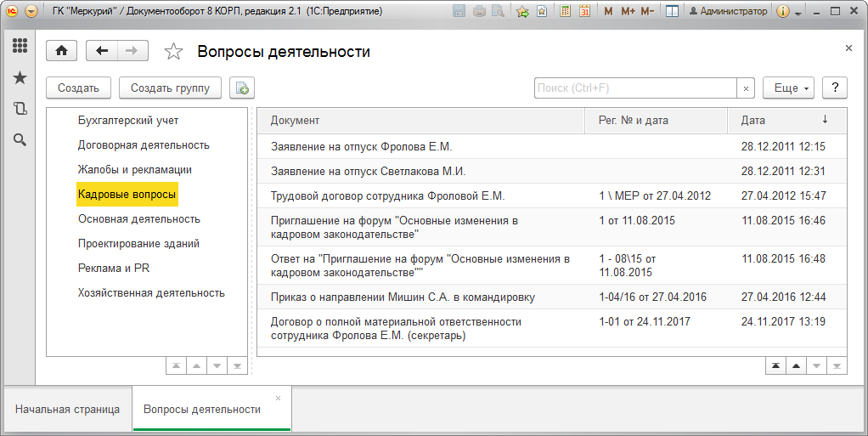Viewport: 868px width, 436px height.
Task: Select Хозяйственная деятельность in the tree
Action: point(152,292)
